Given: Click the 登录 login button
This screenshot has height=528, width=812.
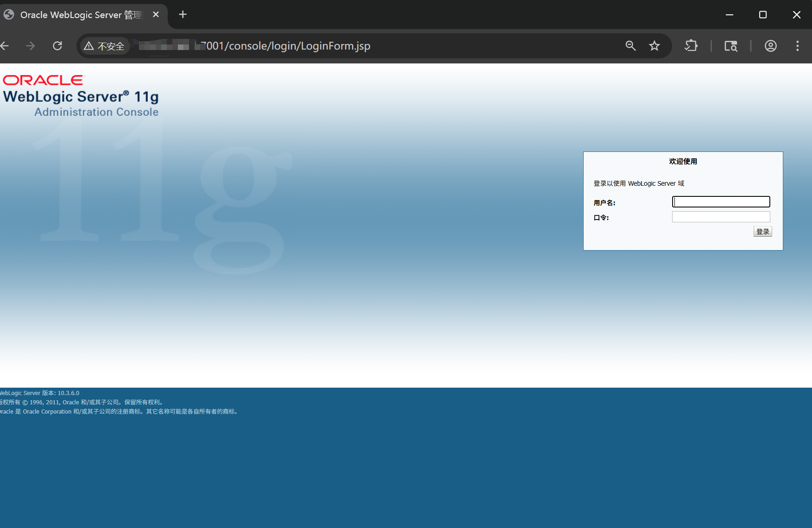Looking at the screenshot, I should pos(762,232).
